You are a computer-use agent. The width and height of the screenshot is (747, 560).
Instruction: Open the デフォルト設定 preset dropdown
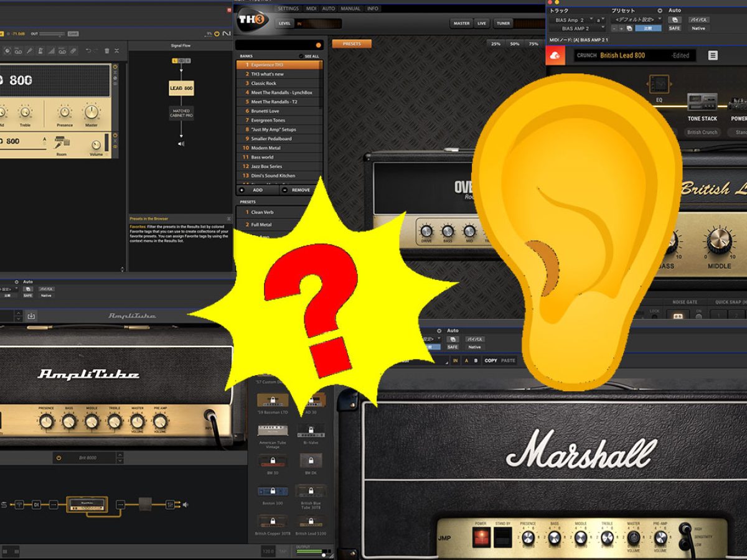point(636,20)
